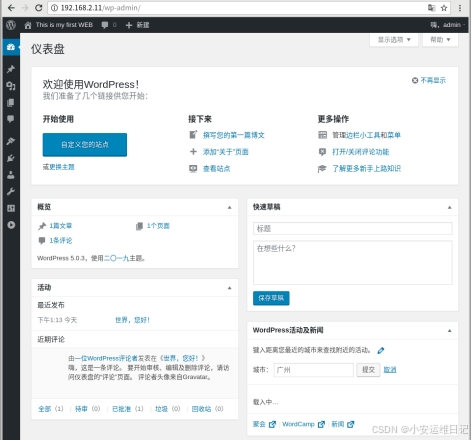Viewport: 472px width, 441px height.
Task: Click 自定义您的站点 customize button
Action: (85, 145)
